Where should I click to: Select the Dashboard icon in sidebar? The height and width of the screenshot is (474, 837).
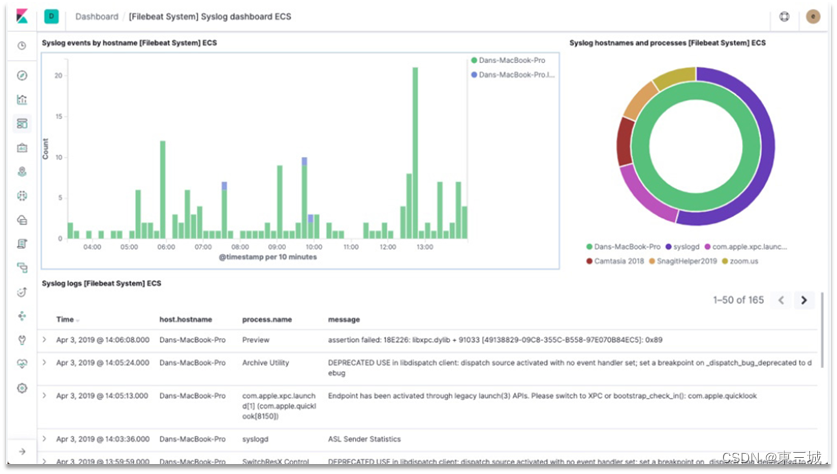pyautogui.click(x=22, y=124)
